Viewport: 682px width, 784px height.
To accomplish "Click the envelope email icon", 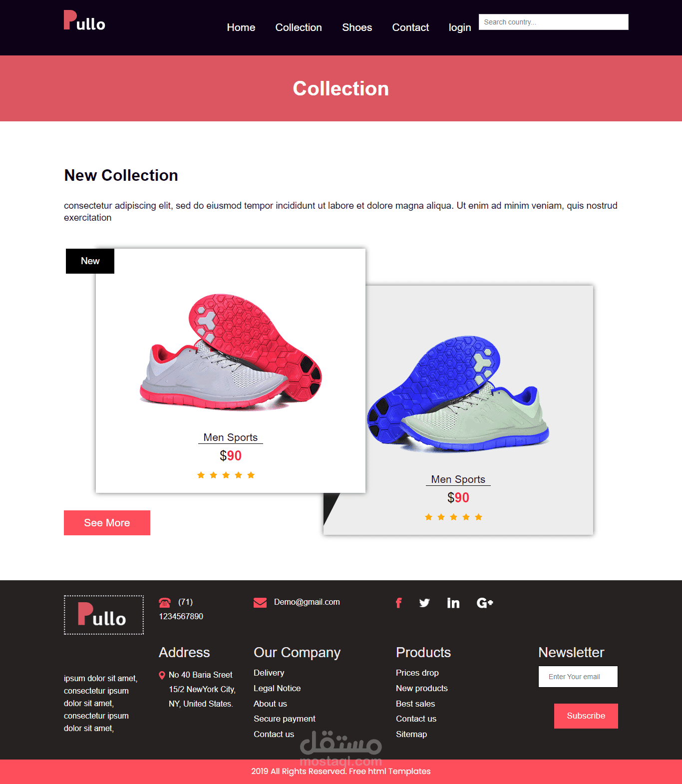I will 260,602.
